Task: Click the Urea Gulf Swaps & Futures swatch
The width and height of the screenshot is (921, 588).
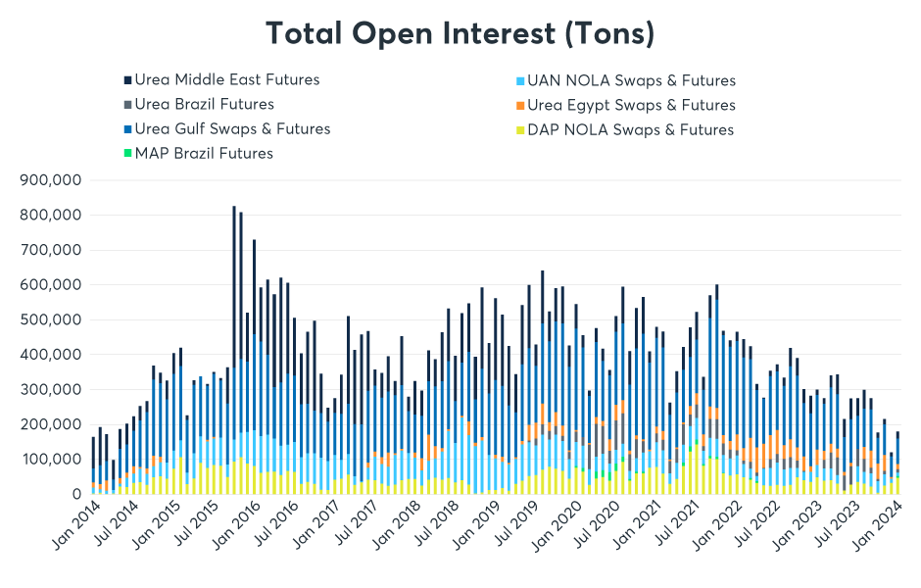Action: (x=127, y=129)
